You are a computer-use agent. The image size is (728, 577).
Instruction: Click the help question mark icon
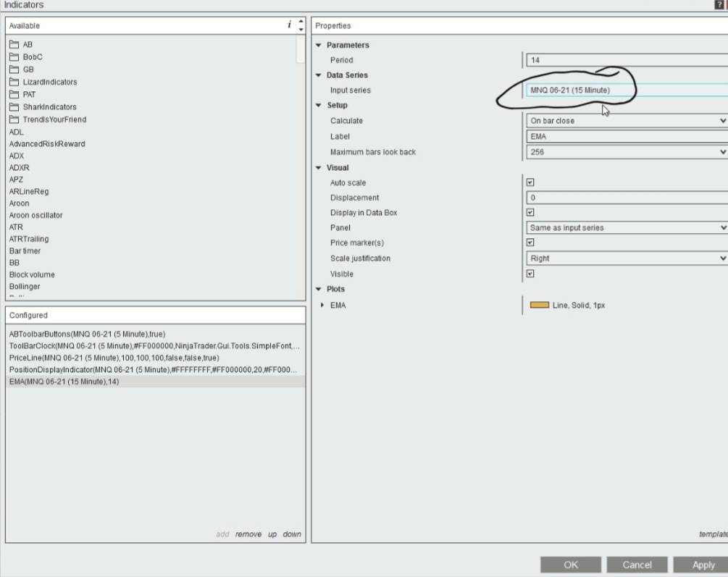pyautogui.click(x=719, y=4)
